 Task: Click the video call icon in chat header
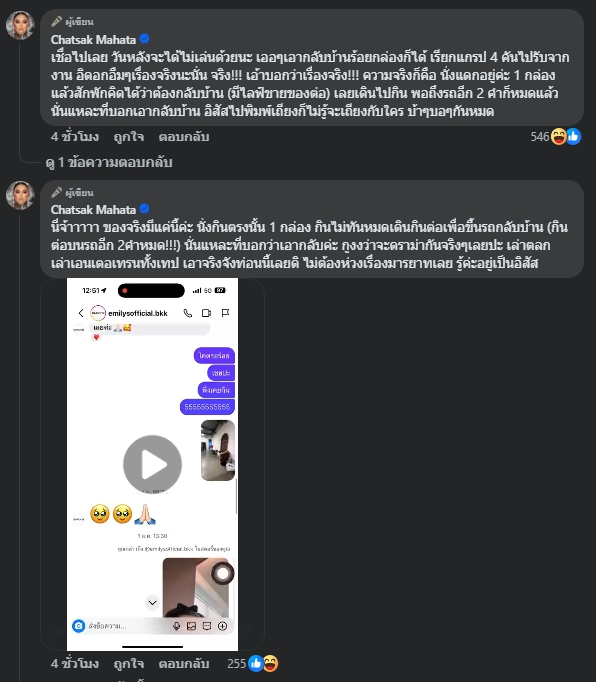[x=206, y=313]
